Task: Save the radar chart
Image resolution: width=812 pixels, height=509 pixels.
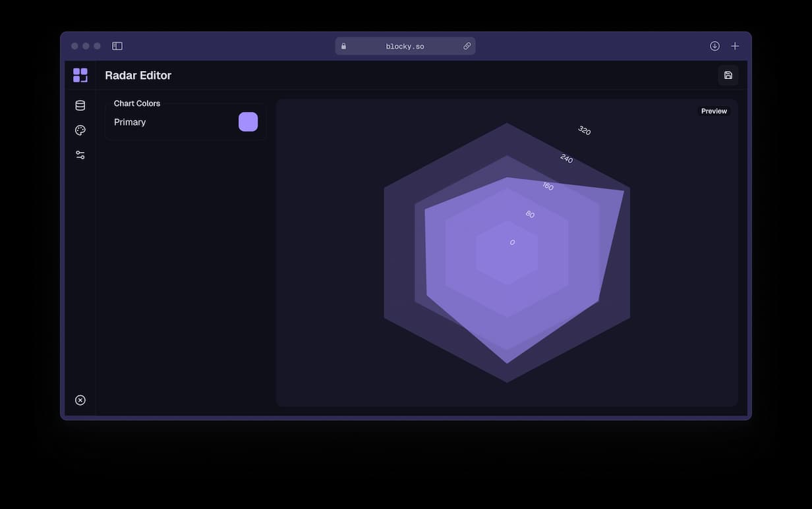Action: tap(728, 75)
